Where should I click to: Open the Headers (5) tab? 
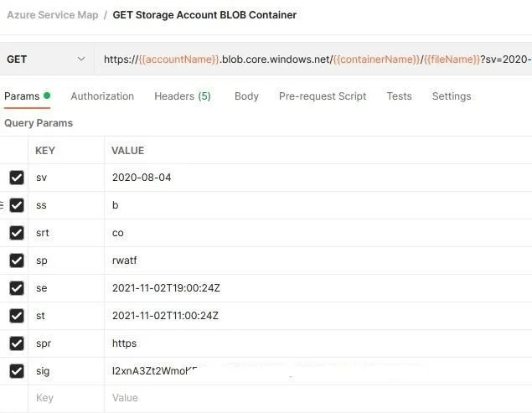(183, 96)
